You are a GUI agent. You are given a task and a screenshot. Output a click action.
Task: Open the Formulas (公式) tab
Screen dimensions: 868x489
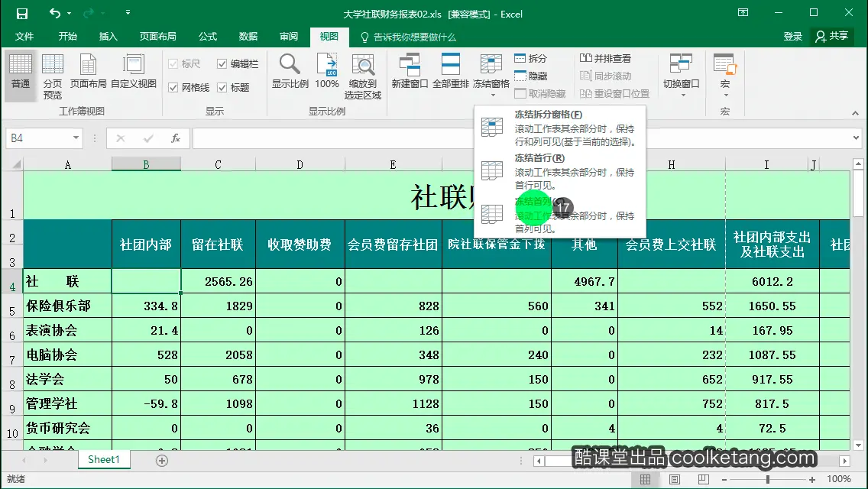(x=208, y=37)
